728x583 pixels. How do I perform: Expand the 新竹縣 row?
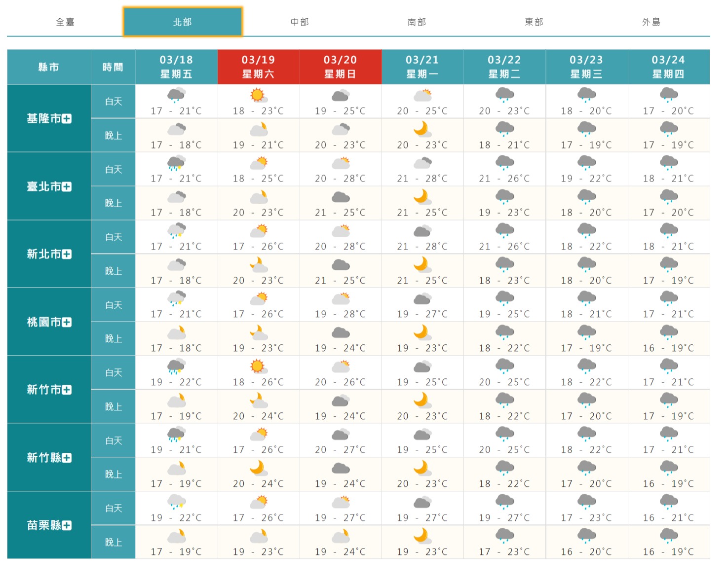67,458
